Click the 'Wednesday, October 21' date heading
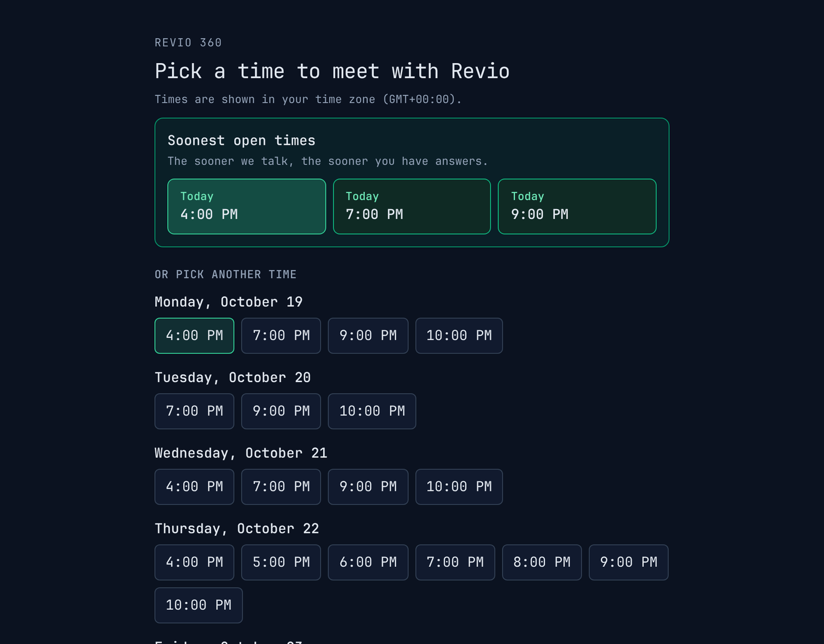This screenshot has width=824, height=644. (241, 453)
